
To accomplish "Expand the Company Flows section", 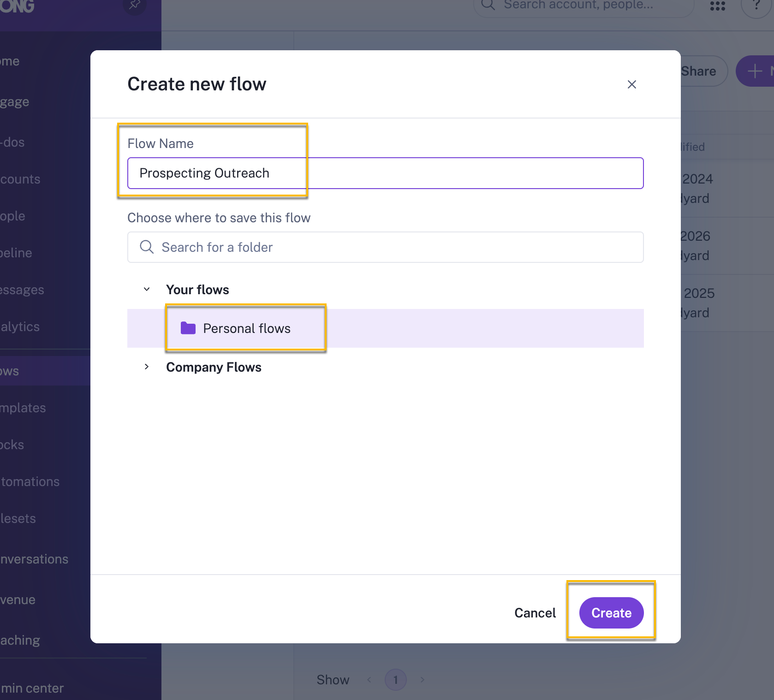I will coord(147,367).
